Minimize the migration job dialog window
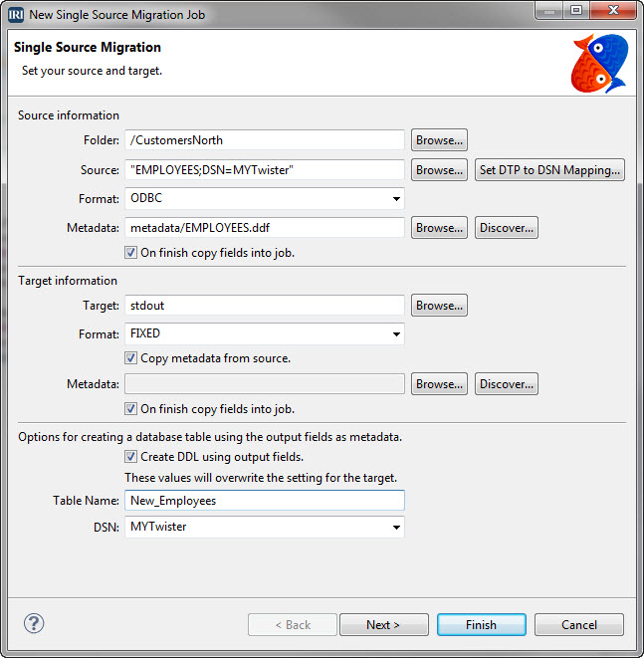This screenshot has width=644, height=658. click(549, 10)
